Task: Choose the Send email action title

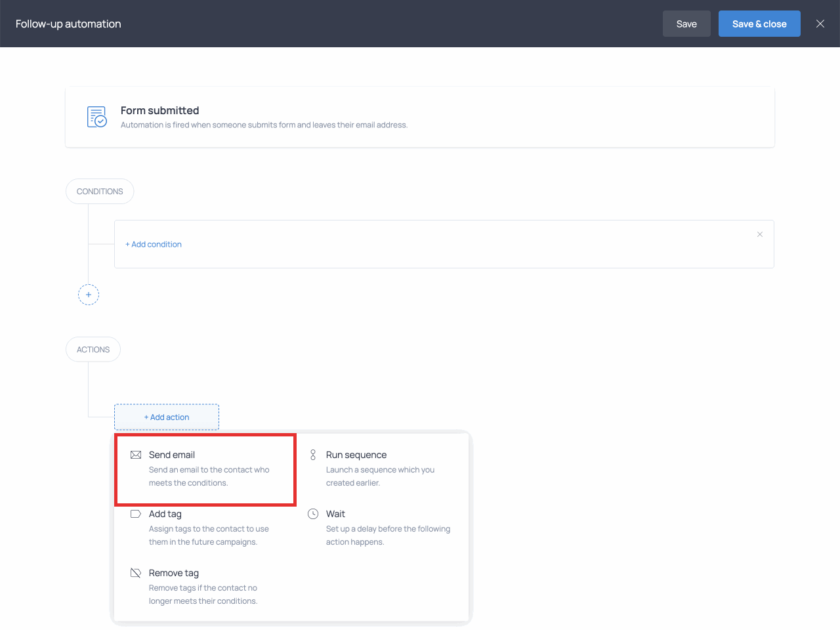Action: tap(172, 455)
